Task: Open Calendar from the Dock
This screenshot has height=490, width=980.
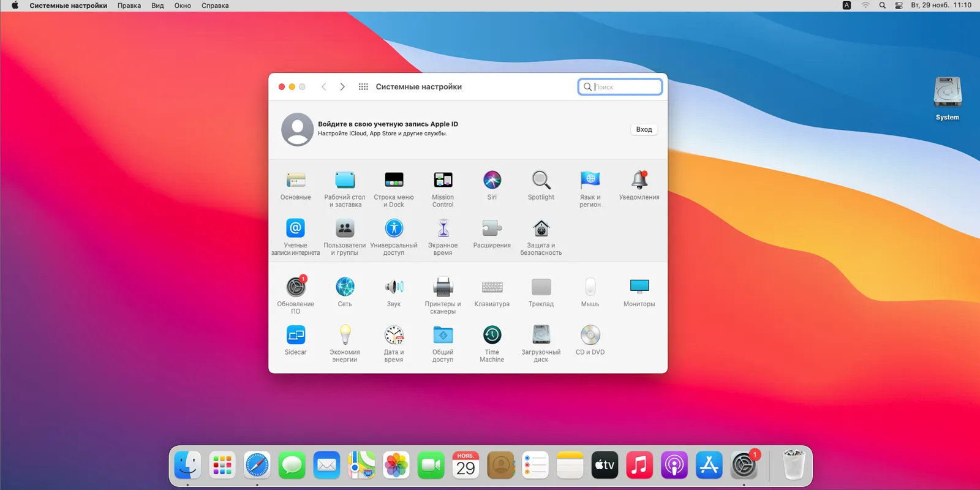Action: [x=466, y=466]
